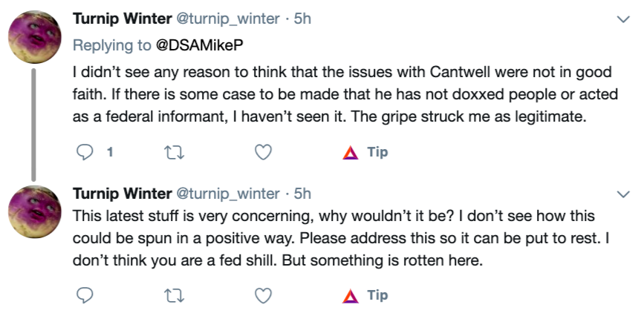This screenshot has height=313, width=644.
Task: Expand the first tweet's options chevron
Action: click(622, 20)
